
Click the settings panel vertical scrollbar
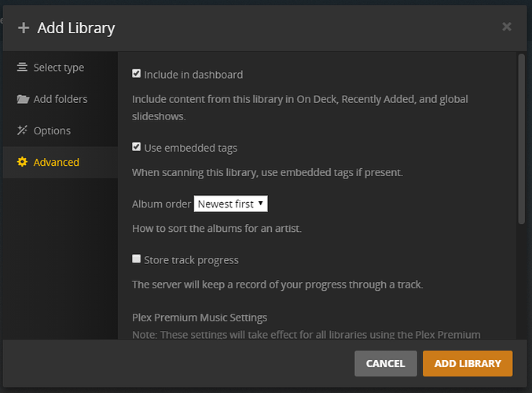click(x=520, y=141)
